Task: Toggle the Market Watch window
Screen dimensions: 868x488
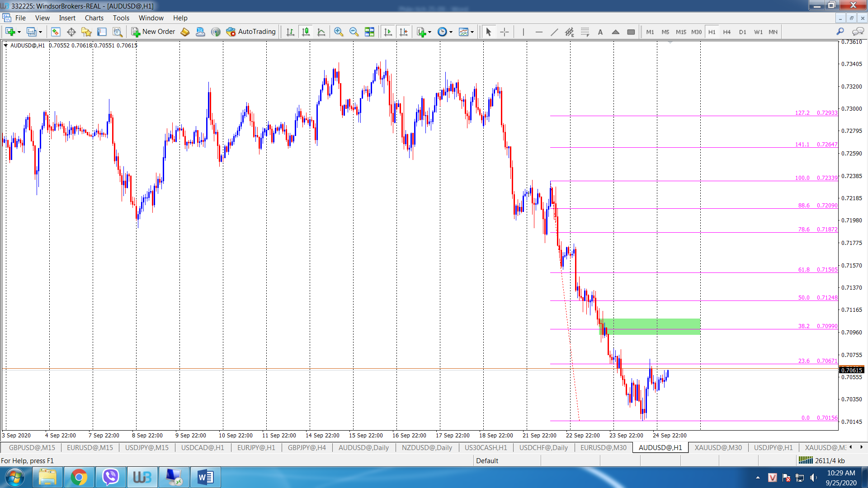Action: pos(56,32)
